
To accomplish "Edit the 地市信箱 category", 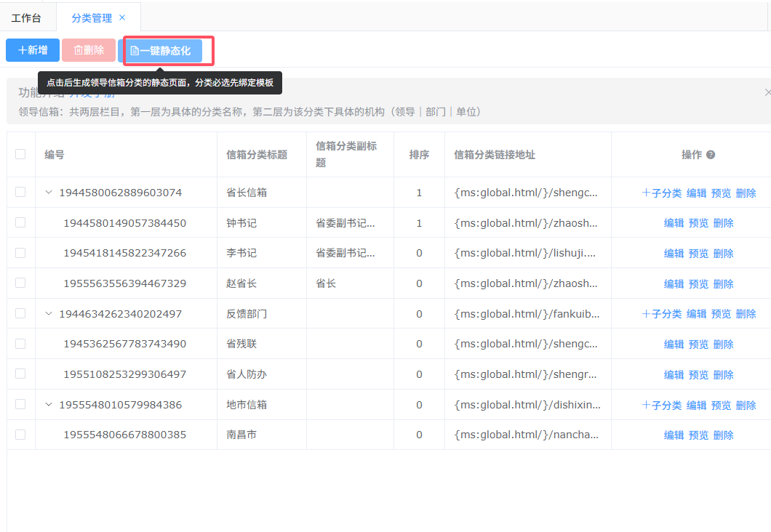I will coord(696,406).
